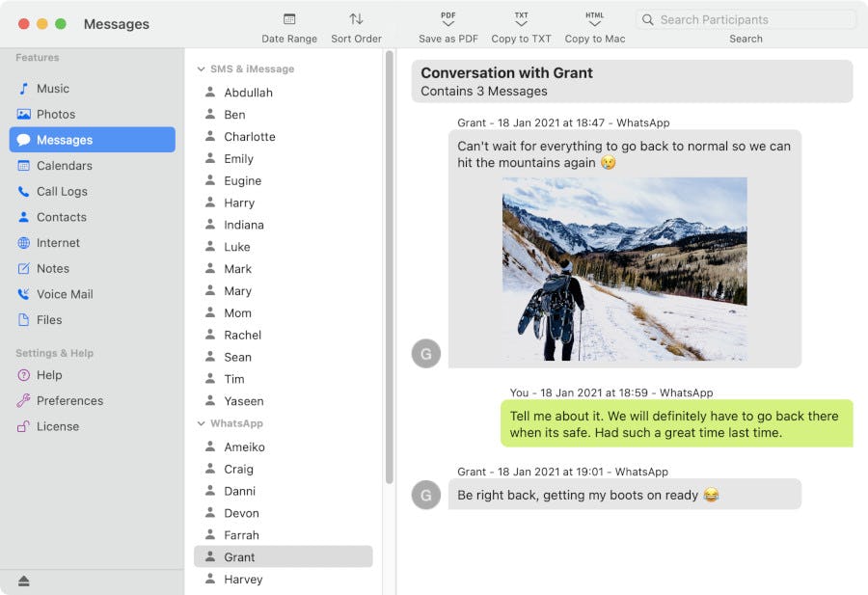The width and height of the screenshot is (868, 595).
Task: Open the Music section in the sidebar
Action: [55, 88]
